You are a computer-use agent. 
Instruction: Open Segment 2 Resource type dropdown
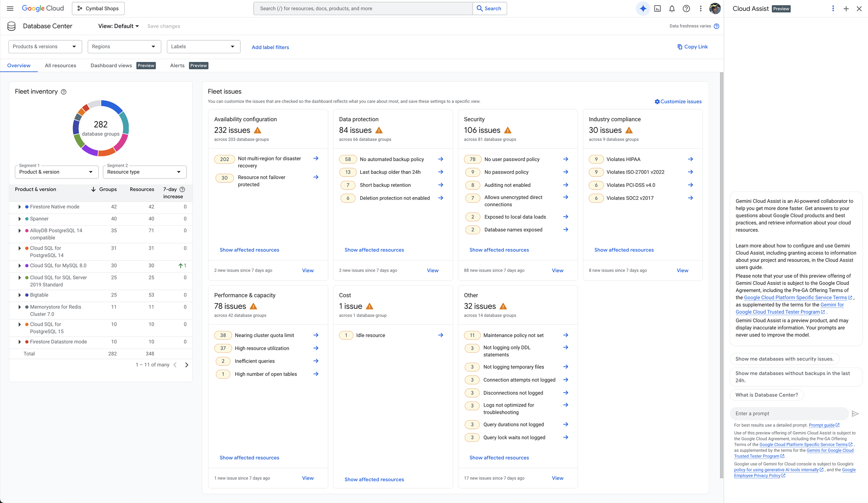(144, 172)
